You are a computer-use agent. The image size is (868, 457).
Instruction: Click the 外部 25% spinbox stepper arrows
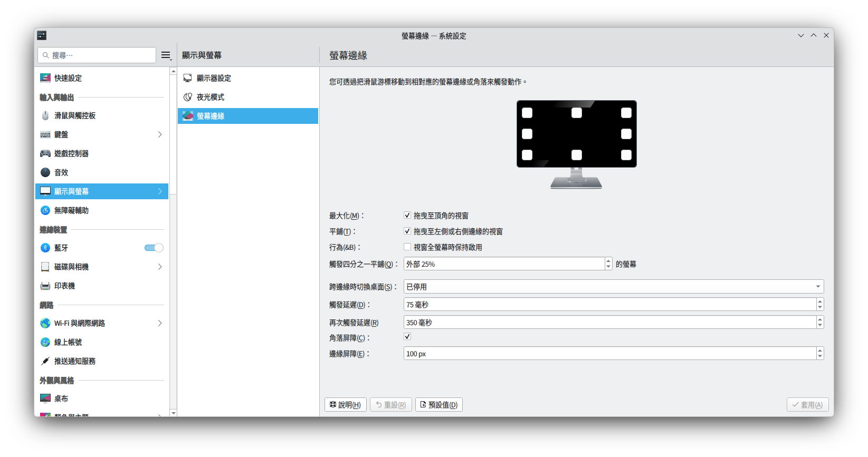click(608, 264)
